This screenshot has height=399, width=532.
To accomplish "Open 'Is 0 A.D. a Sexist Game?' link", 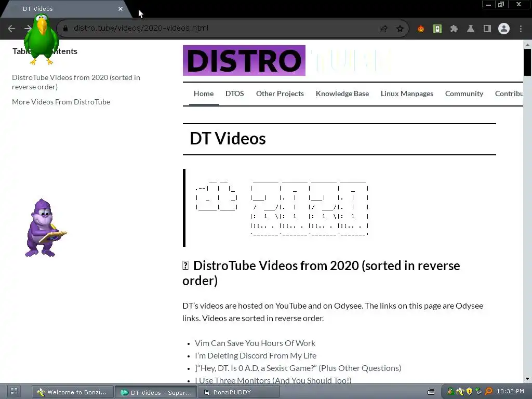I will pyautogui.click(x=298, y=368).
